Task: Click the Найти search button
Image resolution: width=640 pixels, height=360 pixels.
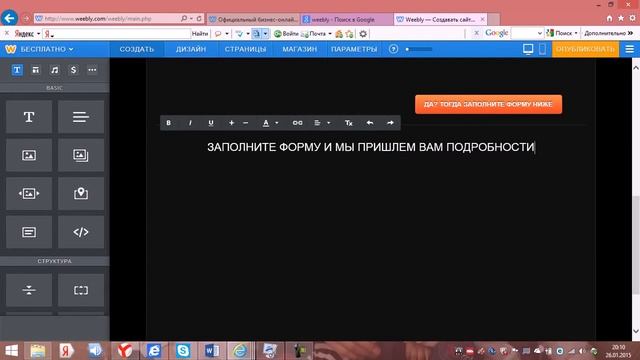Action: tap(200, 33)
